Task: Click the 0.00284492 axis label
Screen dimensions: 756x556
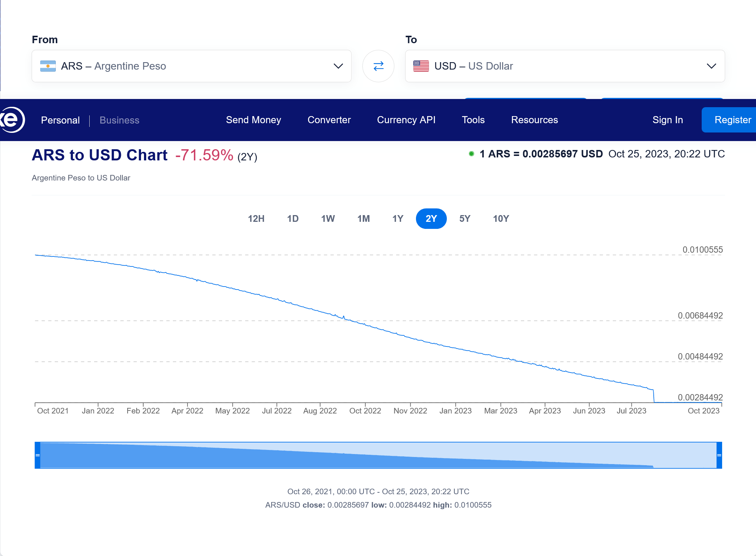Action: click(x=700, y=397)
